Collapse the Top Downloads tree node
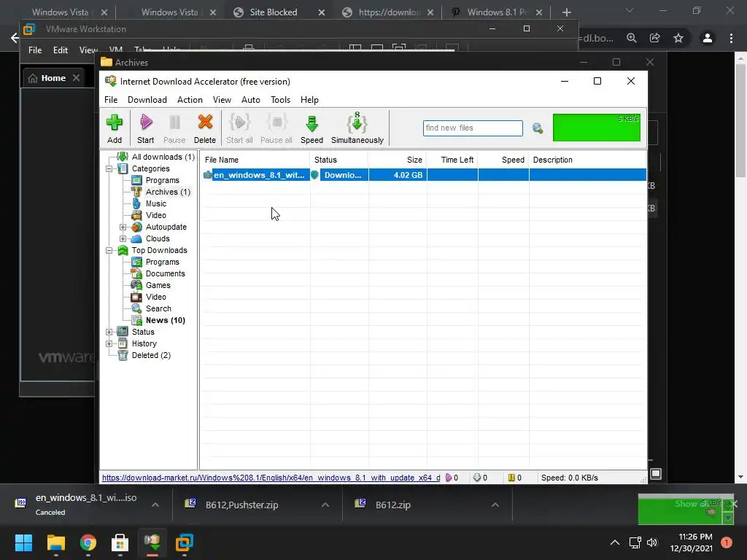The width and height of the screenshot is (747, 560). 109,251
